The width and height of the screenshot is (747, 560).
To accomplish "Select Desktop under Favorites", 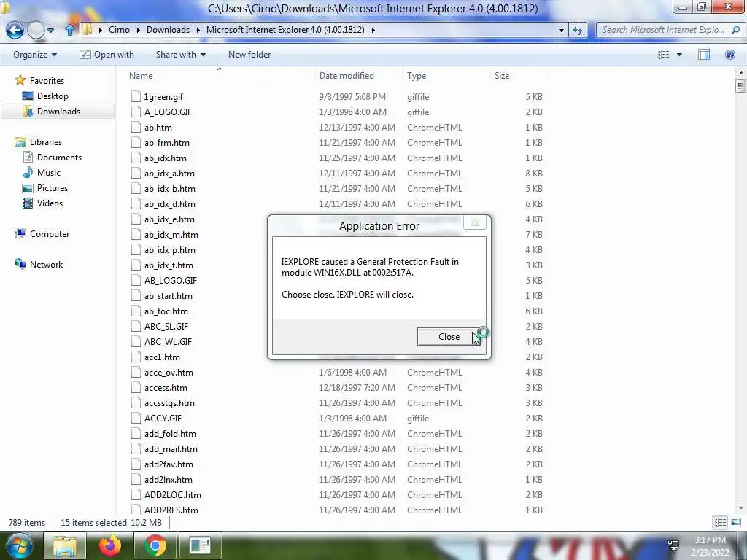I will coord(46,96).
